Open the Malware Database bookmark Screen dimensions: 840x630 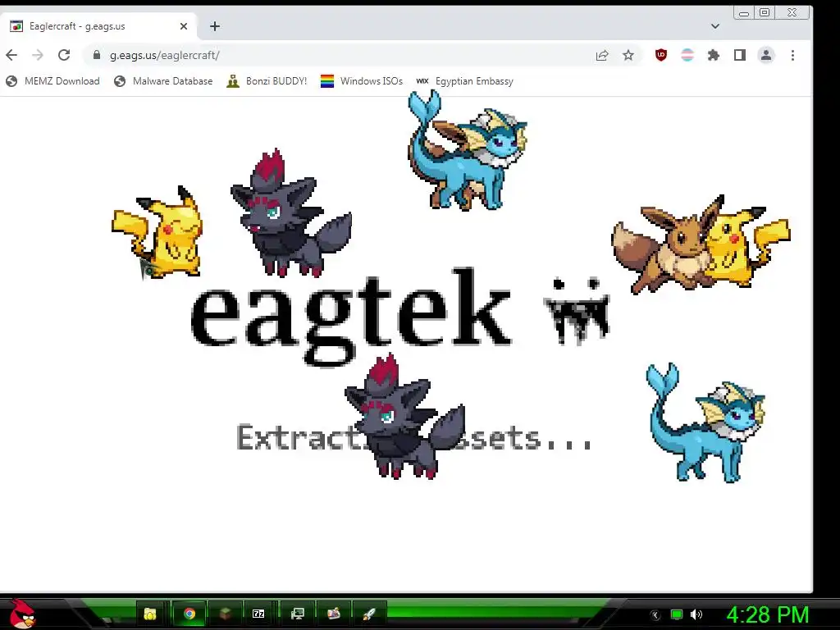[163, 81]
